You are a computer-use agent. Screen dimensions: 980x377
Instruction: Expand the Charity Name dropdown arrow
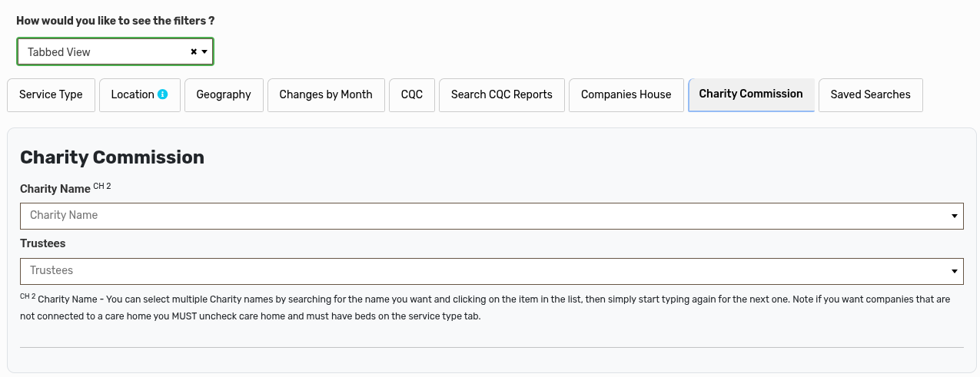coord(954,216)
